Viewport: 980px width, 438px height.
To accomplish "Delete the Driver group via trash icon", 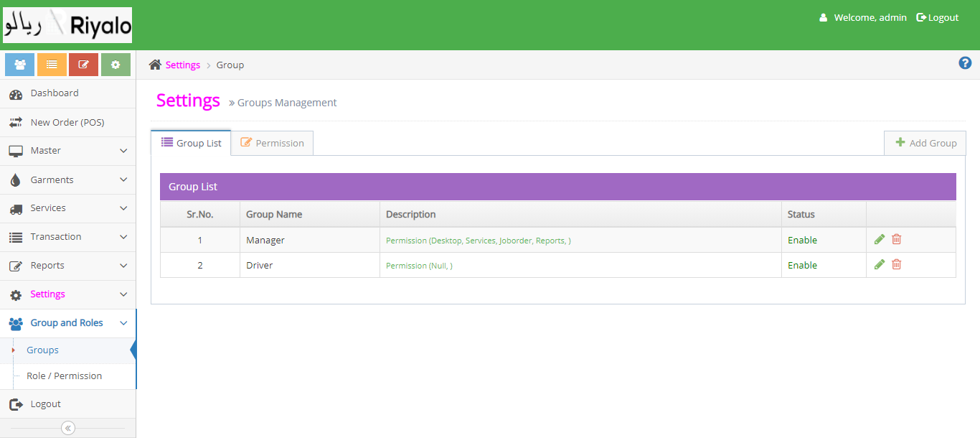I will coord(896,265).
